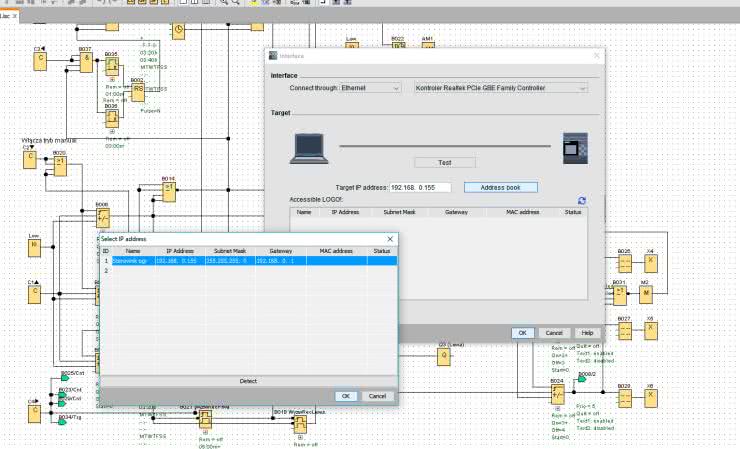Image resolution: width=740 pixels, height=449 pixels.
Task: Click the clock timer block on canvas
Action: pos(178,30)
